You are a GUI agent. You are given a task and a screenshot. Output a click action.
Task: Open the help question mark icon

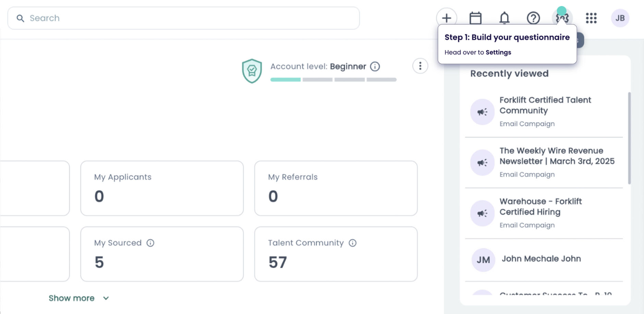(x=533, y=18)
